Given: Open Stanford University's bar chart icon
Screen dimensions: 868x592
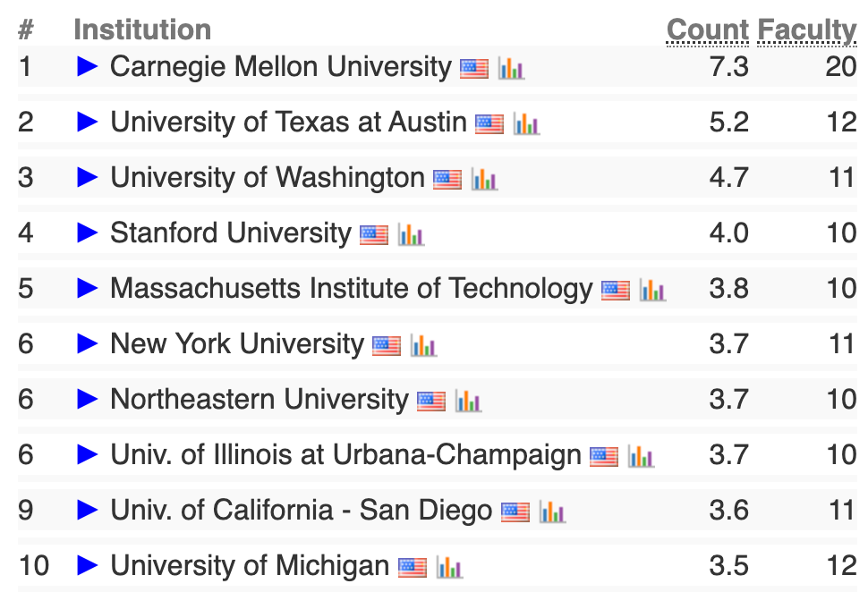Looking at the screenshot, I should (x=411, y=234).
